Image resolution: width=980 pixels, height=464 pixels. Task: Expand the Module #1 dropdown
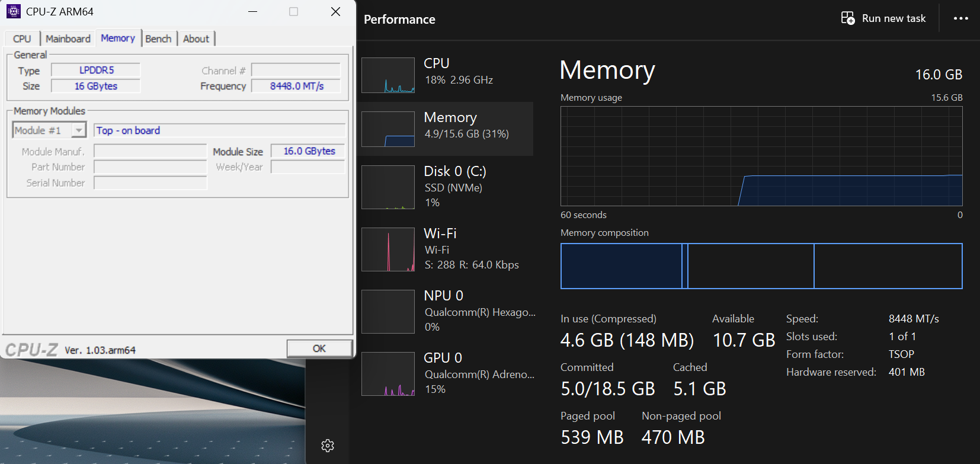78,130
